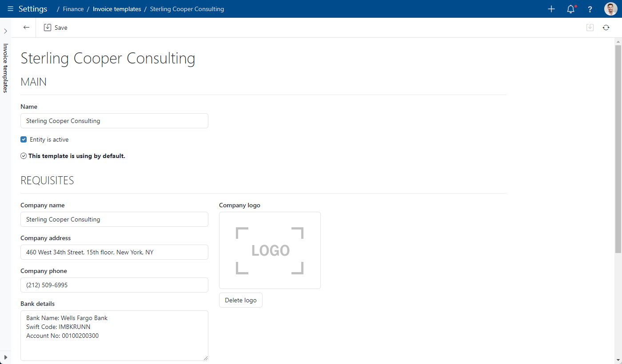This screenshot has width=622, height=364.
Task: Click the Company logo label
Action: [x=239, y=205]
